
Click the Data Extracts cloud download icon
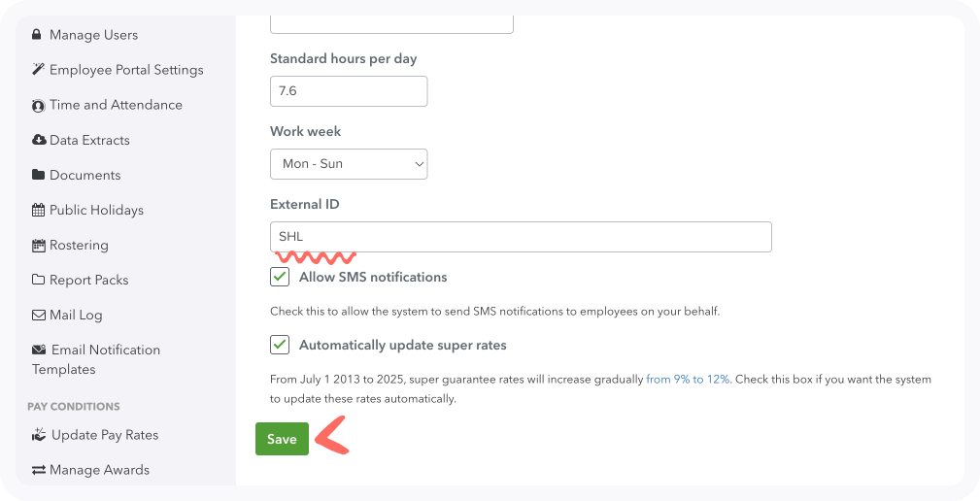39,140
